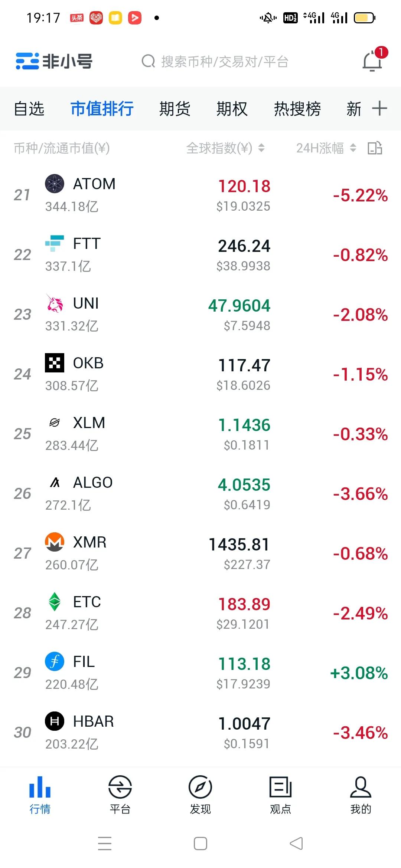The height and width of the screenshot is (868, 401).
Task: Open the notification bell
Action: [373, 61]
